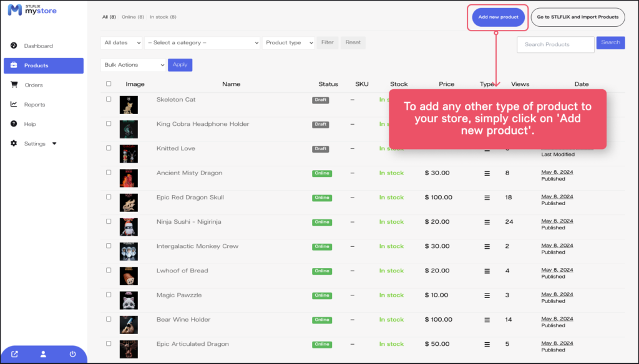Open Products in the sidebar menu
Screen dimensions: 639x364
(x=43, y=65)
